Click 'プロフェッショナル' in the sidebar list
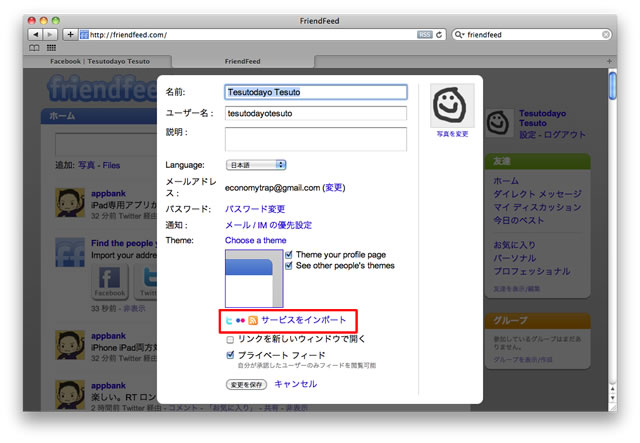Image resolution: width=640 pixels, height=443 pixels. [532, 271]
